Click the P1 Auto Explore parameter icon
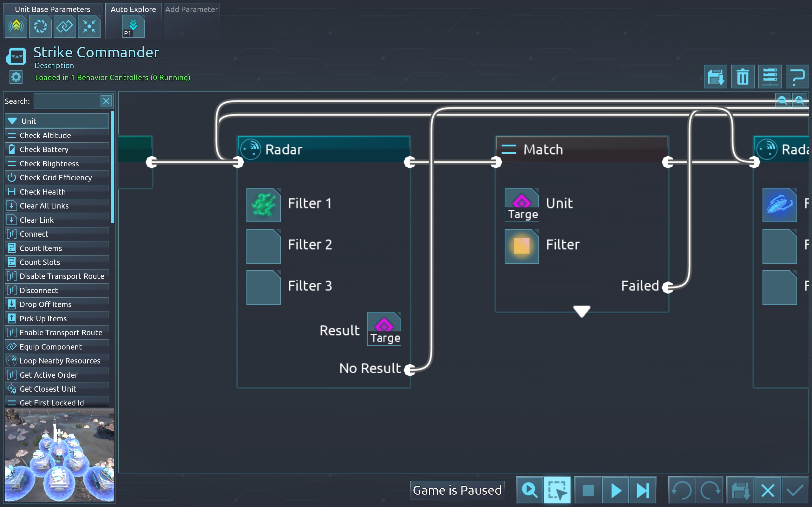The width and height of the screenshot is (812, 507). pos(133,27)
